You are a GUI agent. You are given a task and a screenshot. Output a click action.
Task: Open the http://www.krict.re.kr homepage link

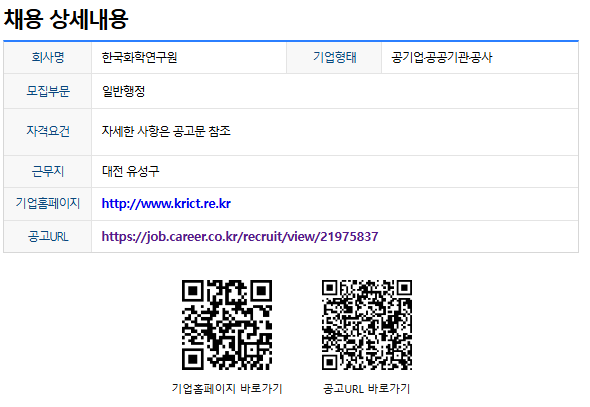[x=166, y=204]
